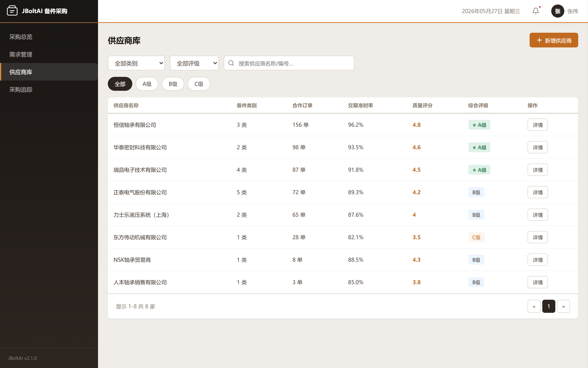Click C级 badge for 东方传动机械有限公司

[x=476, y=237]
